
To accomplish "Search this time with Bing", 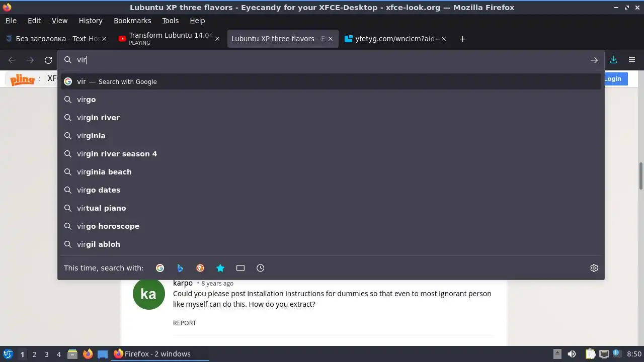I will (x=180, y=268).
